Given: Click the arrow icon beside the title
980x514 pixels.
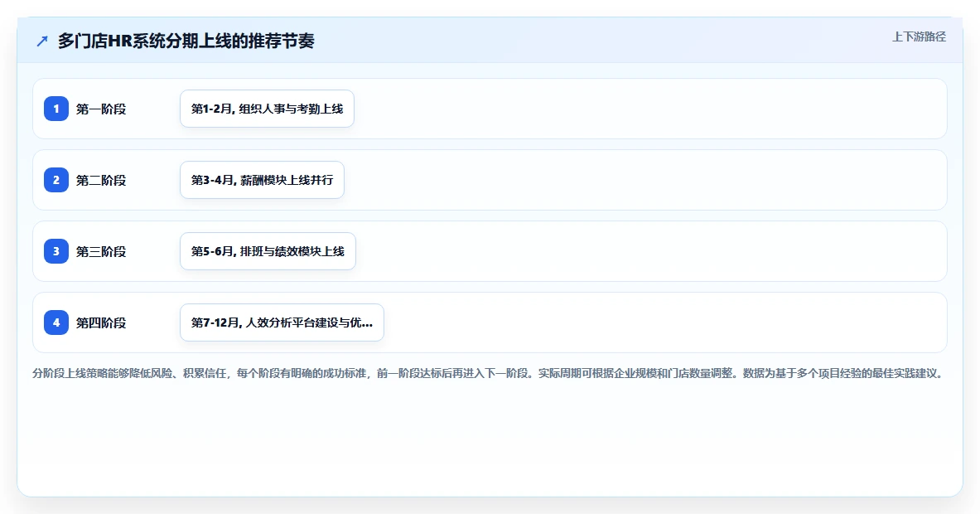Looking at the screenshot, I should tap(42, 41).
